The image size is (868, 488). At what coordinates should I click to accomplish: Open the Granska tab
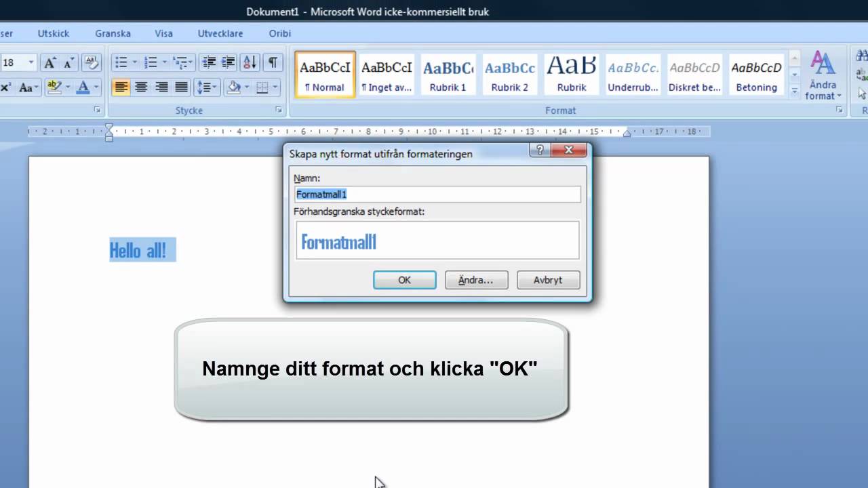113,33
